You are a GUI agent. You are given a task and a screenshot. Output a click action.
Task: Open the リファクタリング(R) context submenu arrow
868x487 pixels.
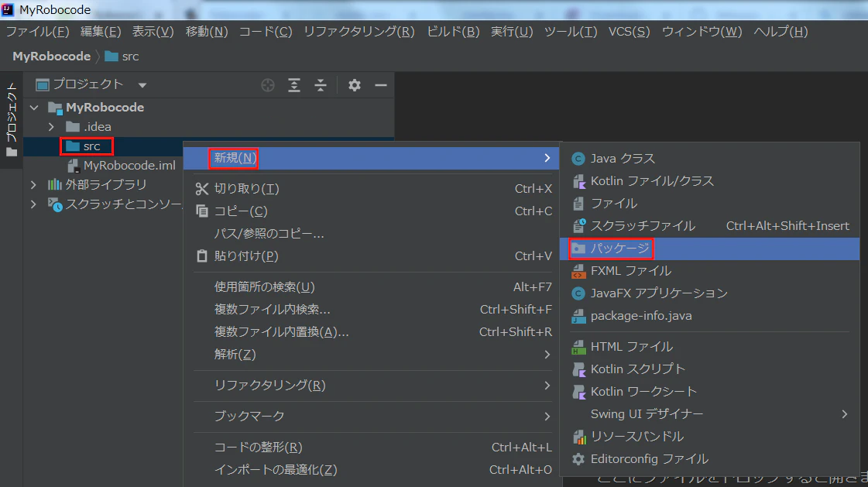547,386
